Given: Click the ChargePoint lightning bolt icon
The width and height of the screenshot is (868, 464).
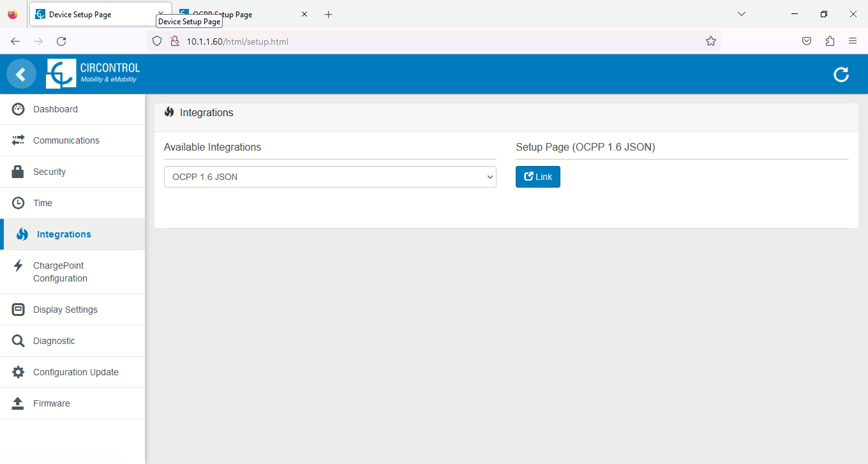Looking at the screenshot, I should 19,266.
